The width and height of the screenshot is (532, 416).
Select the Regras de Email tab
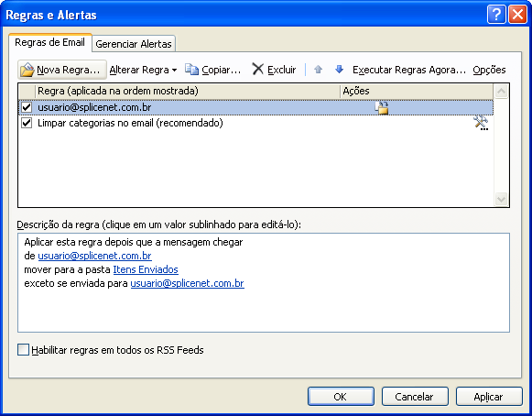tap(49, 42)
